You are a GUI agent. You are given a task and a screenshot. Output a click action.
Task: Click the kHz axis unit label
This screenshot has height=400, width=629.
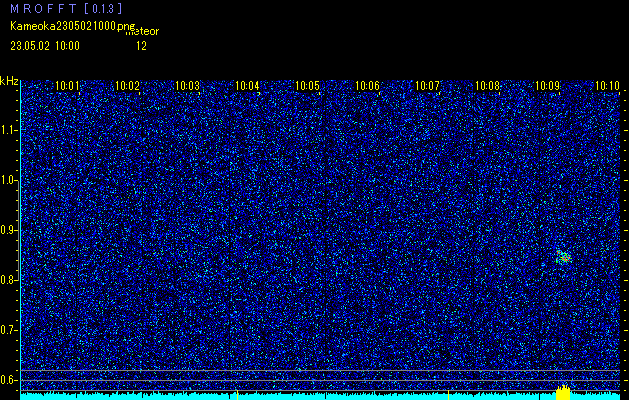[9, 81]
